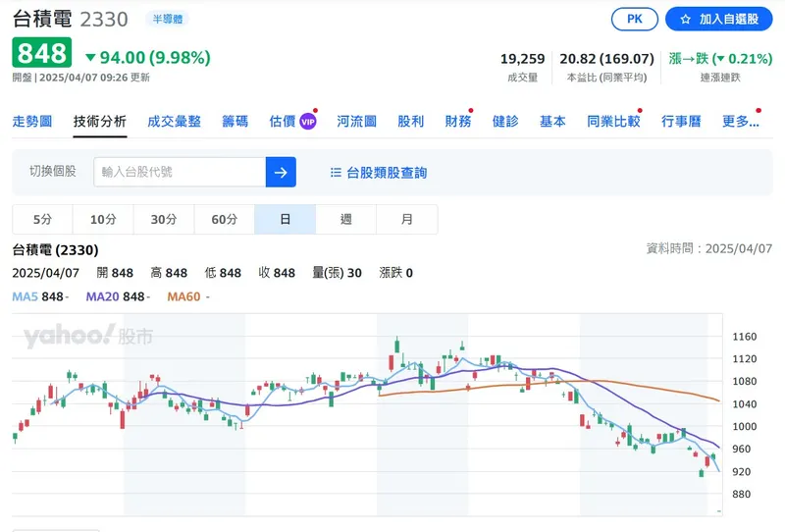The image size is (785, 532).
Task: Click the star icon in 加入自選股
Action: coord(686,19)
